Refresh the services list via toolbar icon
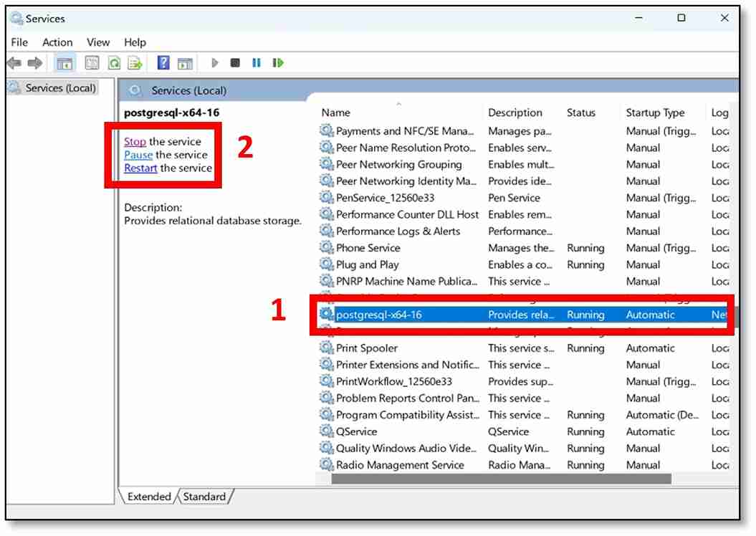Viewport: 756px width, 536px height. click(x=113, y=63)
